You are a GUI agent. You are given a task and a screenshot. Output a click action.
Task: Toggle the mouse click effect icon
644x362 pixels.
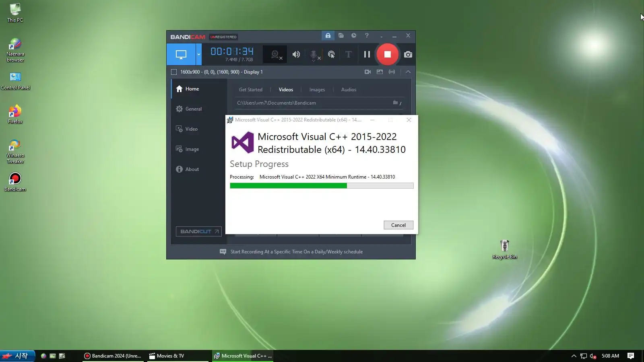coord(331,54)
